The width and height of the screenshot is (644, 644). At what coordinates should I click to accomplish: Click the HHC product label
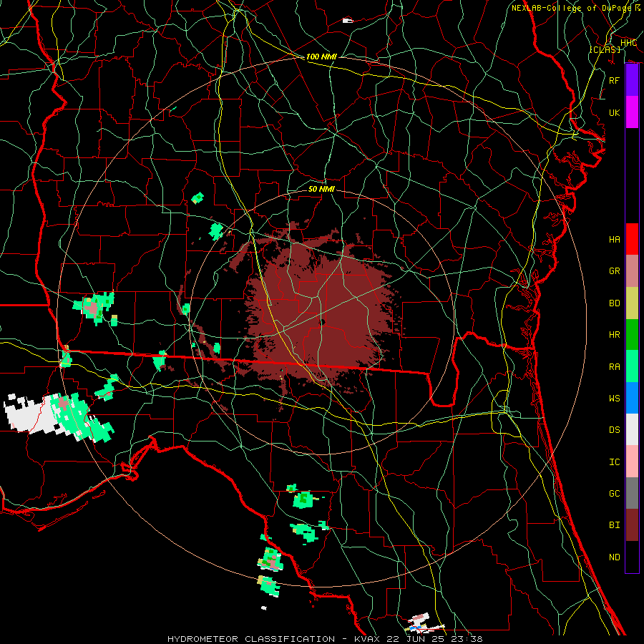click(628, 43)
